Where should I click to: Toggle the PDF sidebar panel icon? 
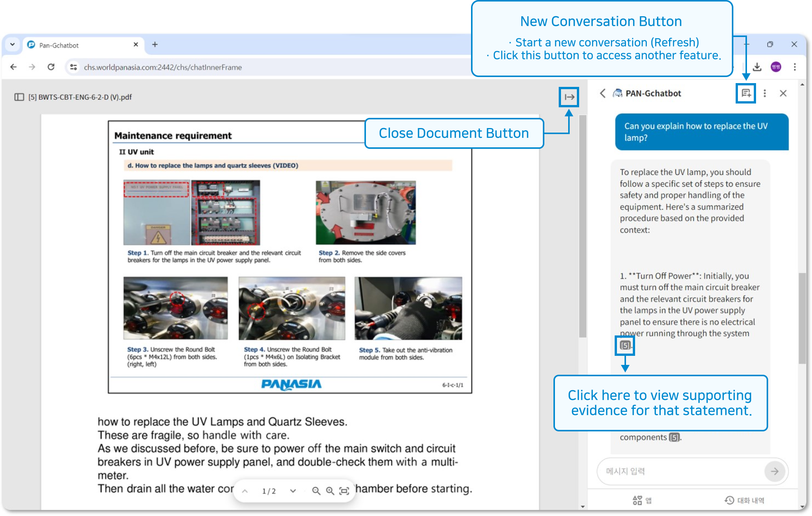tap(19, 97)
